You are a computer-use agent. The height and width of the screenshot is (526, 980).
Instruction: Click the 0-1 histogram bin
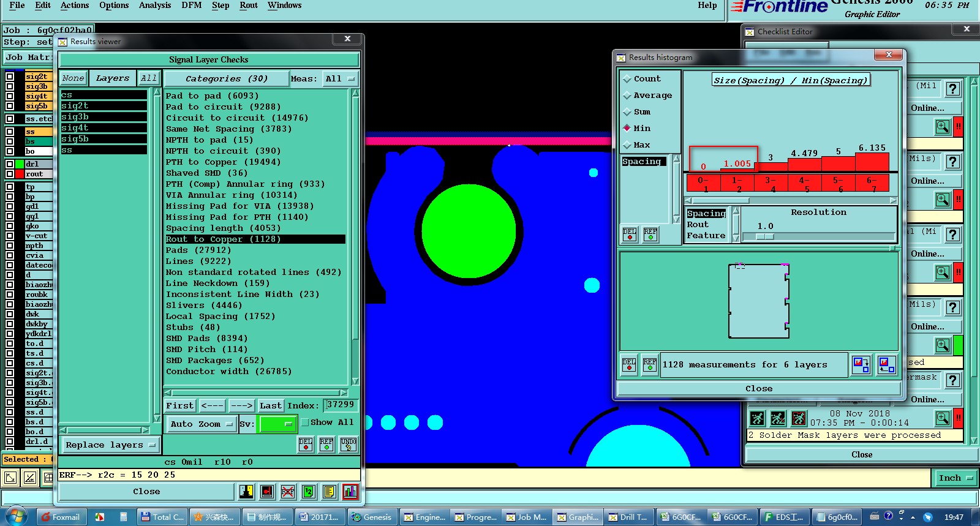pyautogui.click(x=703, y=184)
